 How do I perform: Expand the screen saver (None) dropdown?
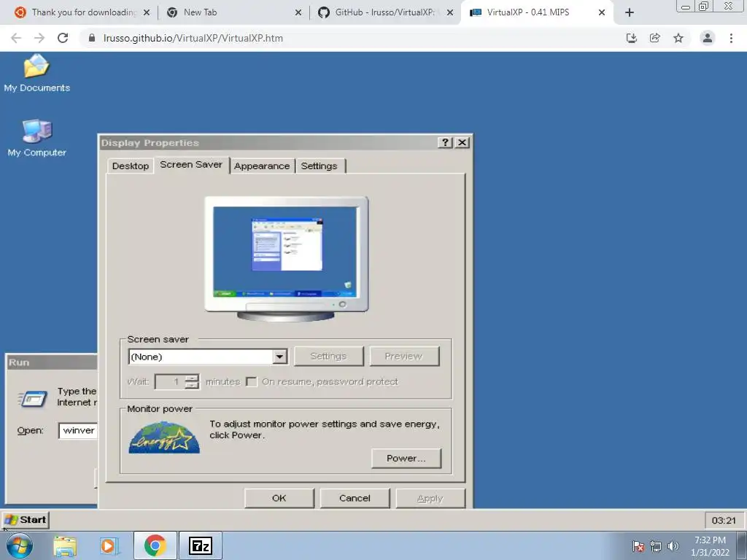(x=280, y=357)
